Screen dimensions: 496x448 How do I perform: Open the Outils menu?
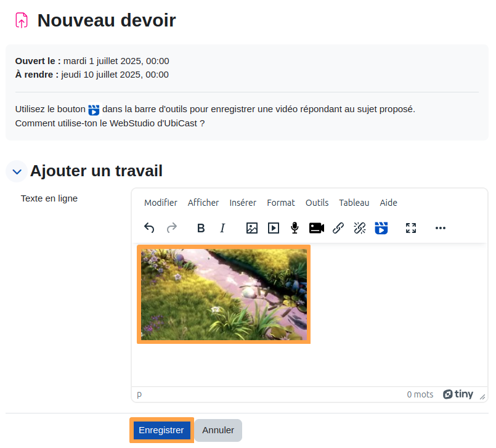coord(317,203)
